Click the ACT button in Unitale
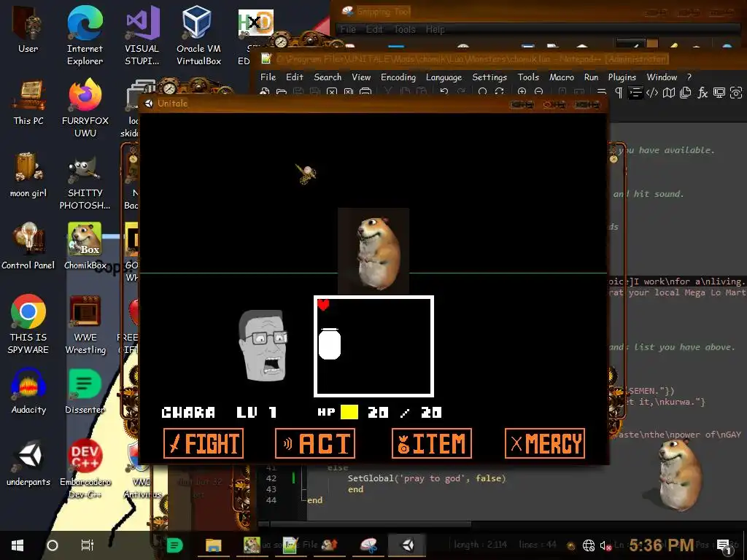 [315, 443]
